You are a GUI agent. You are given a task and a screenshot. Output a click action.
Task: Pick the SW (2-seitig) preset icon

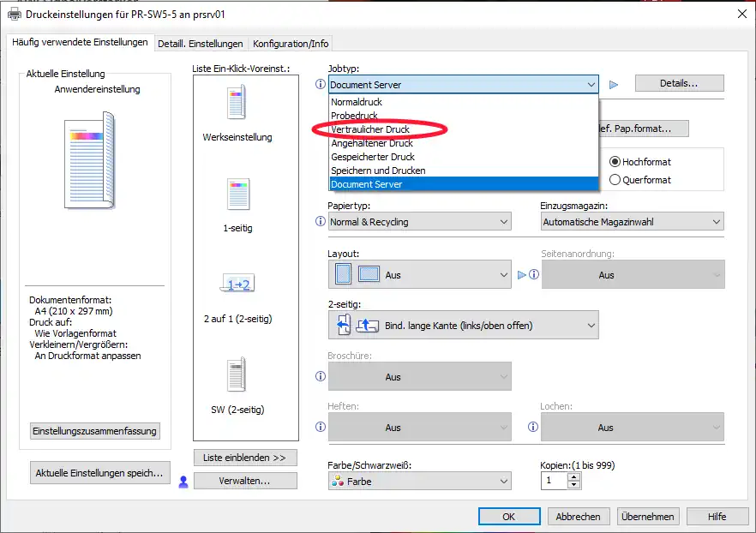[x=237, y=375]
